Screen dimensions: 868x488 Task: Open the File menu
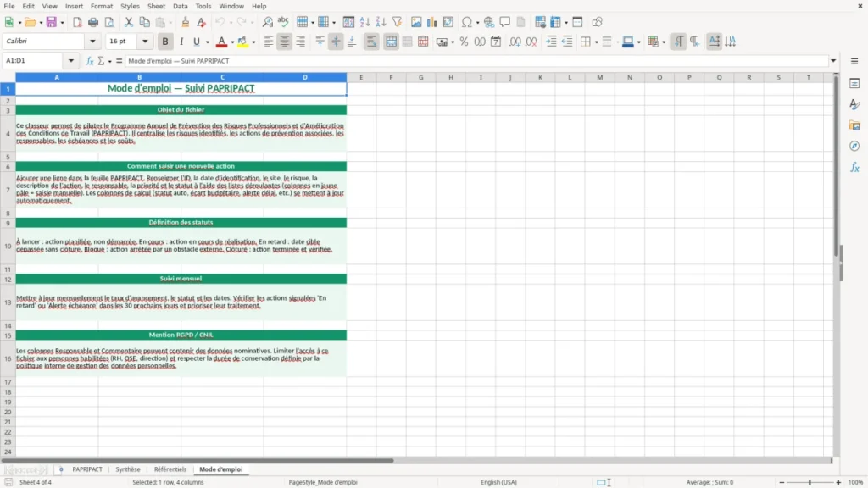point(9,6)
